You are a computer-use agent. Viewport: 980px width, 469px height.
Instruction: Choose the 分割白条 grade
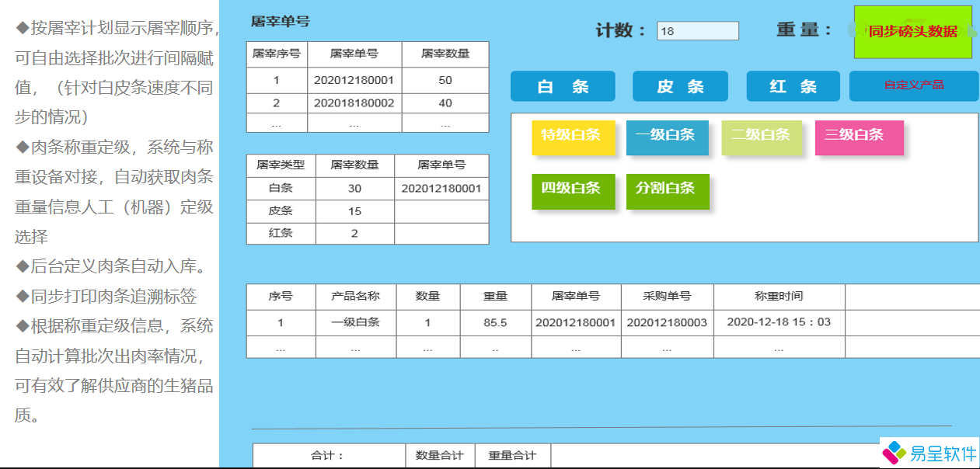[x=668, y=189]
